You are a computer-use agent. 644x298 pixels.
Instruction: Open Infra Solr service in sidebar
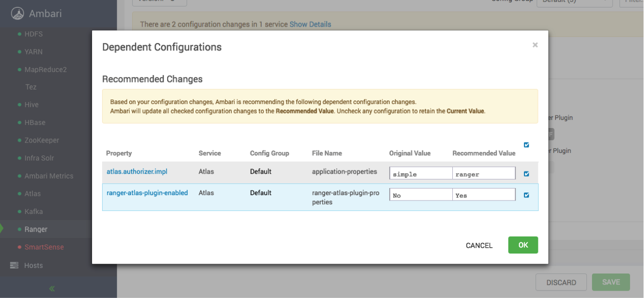39,158
